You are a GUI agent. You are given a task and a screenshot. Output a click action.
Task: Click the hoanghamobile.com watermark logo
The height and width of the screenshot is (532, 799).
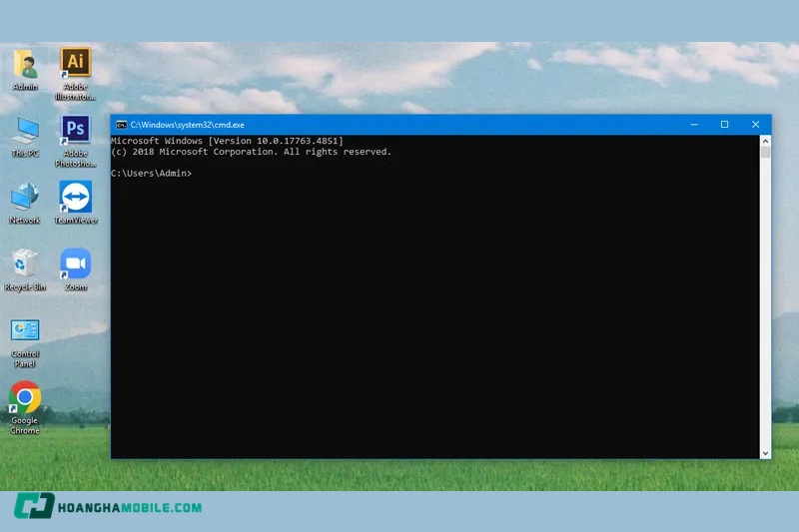[x=108, y=507]
